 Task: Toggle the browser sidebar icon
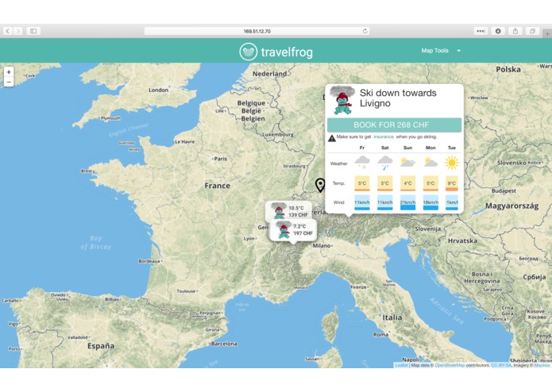click(33, 31)
